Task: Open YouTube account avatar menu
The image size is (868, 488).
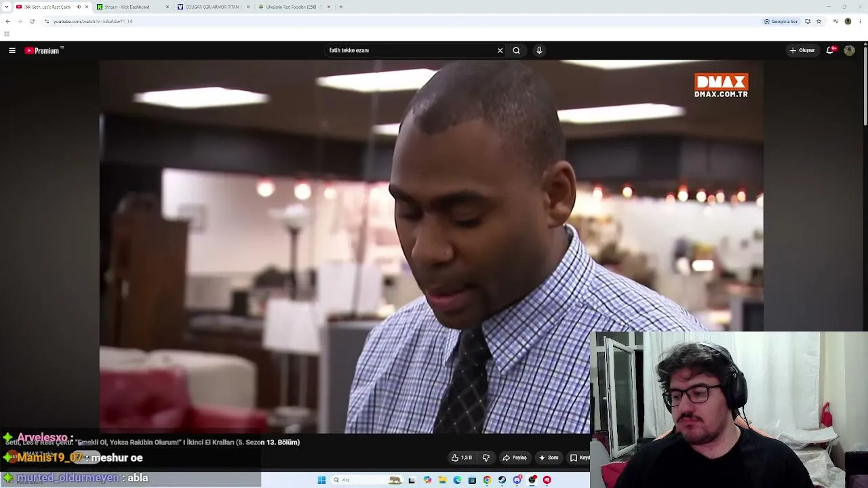Action: tap(849, 50)
